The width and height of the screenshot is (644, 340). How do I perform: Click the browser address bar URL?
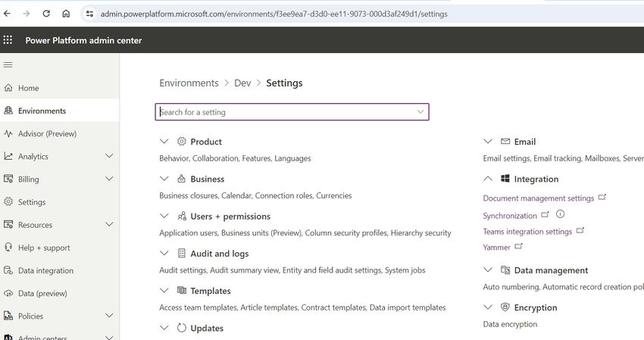(x=274, y=14)
